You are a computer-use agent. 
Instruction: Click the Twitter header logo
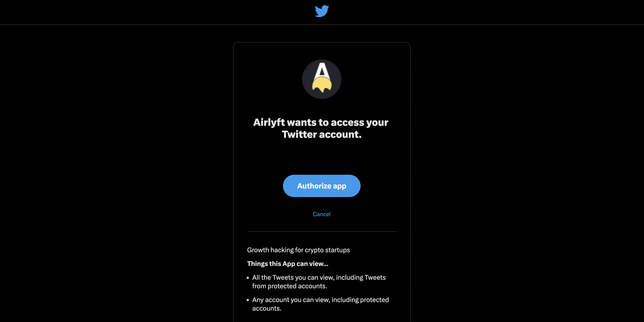322,11
